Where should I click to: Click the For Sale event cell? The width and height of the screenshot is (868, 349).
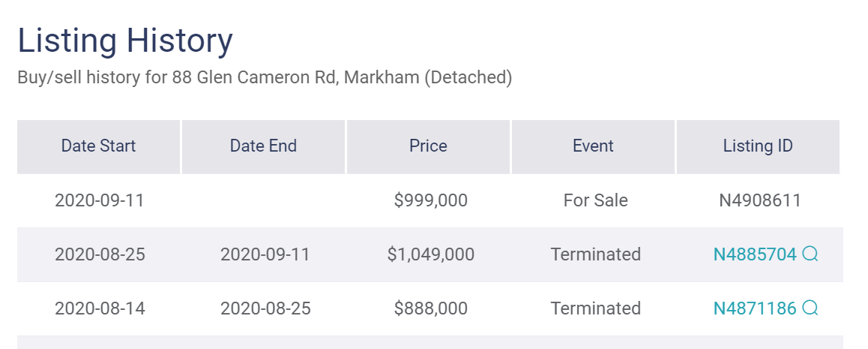(x=596, y=200)
